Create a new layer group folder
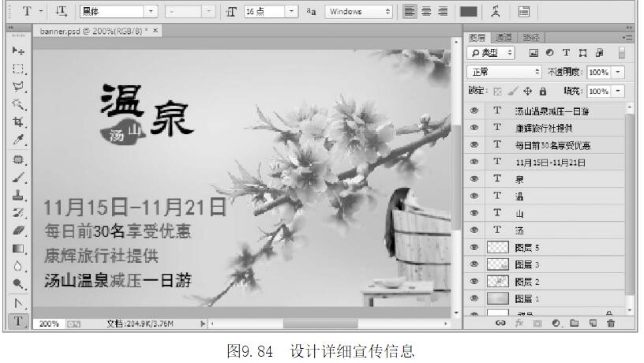644x363 pixels. (x=575, y=324)
